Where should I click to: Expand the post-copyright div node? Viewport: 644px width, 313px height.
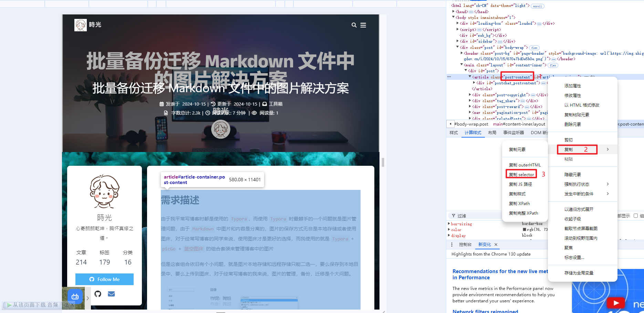pos(470,95)
